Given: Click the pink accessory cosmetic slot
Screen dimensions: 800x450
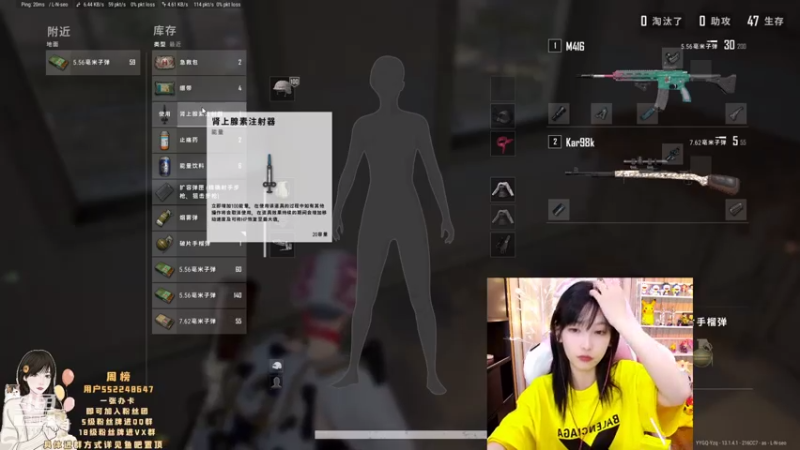Looking at the screenshot, I should click(503, 143).
